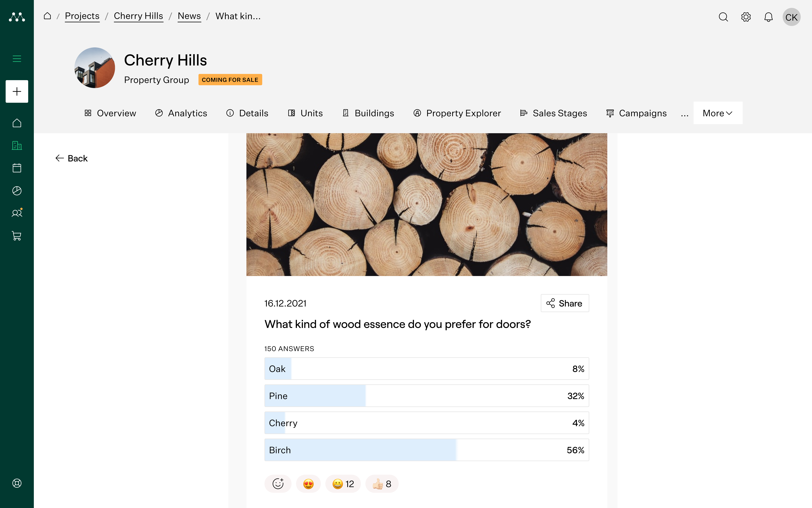Open the Projects buildings sidebar icon

pyautogui.click(x=17, y=145)
